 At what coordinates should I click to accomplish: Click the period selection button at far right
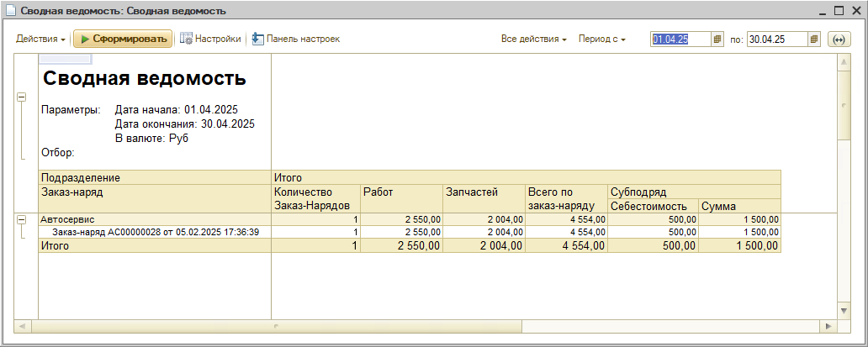click(x=839, y=39)
